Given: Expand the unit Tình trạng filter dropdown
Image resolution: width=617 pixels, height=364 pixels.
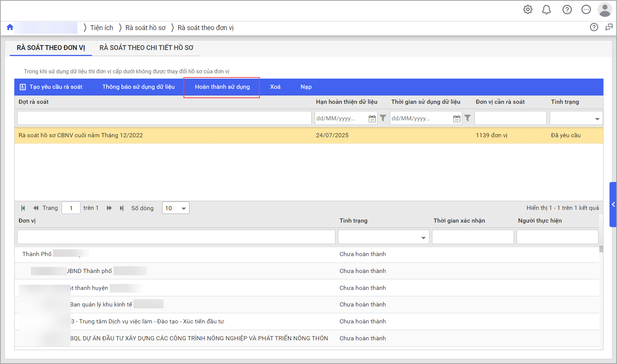Looking at the screenshot, I should (423, 238).
